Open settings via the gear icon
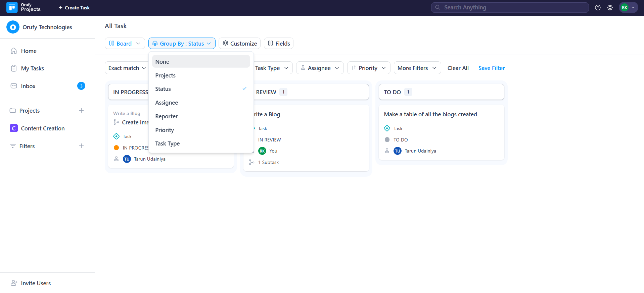Image resolution: width=644 pixels, height=293 pixels. click(x=610, y=8)
